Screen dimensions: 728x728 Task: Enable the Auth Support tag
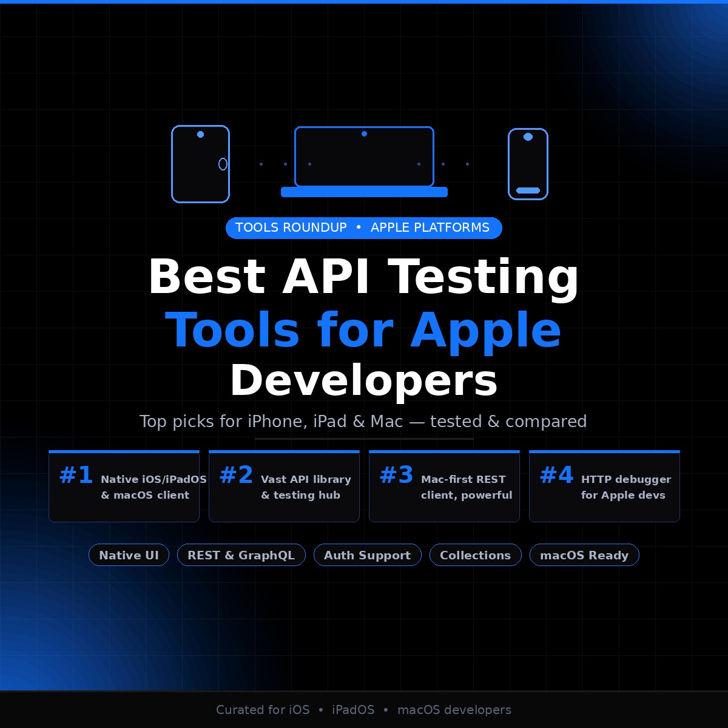(367, 555)
